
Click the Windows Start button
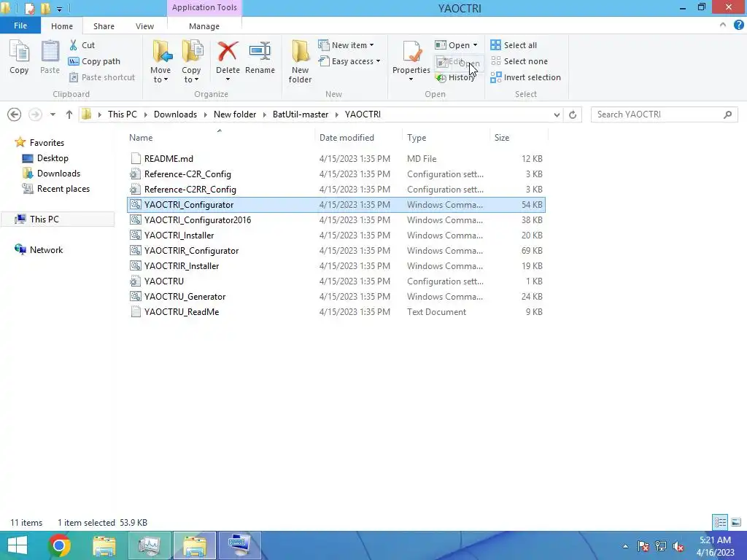point(18,545)
